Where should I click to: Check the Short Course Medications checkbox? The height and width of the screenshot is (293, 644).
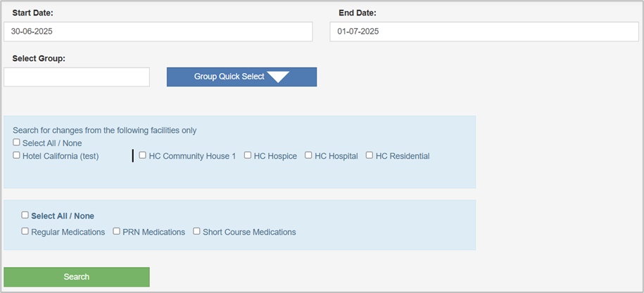(x=197, y=231)
